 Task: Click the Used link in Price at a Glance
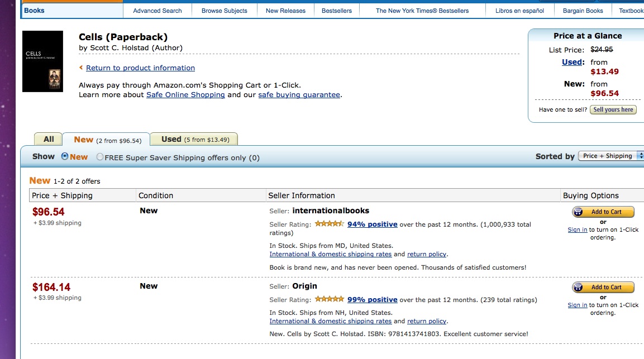coord(573,62)
